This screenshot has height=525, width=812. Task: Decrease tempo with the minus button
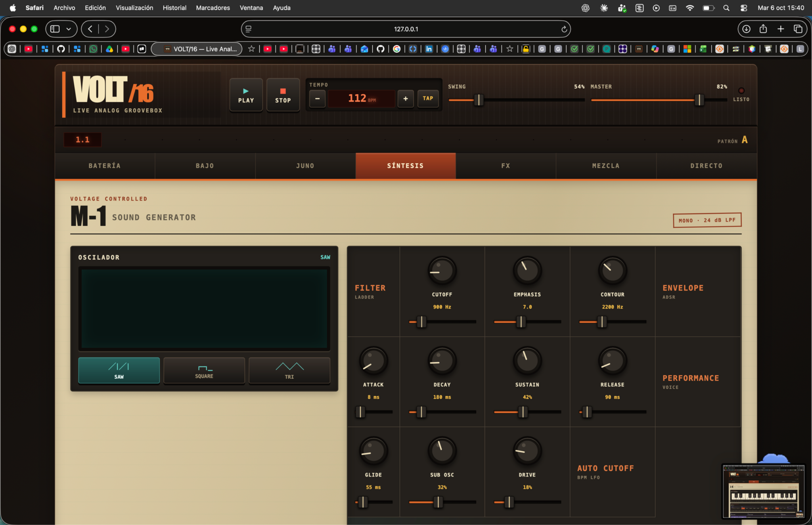[x=317, y=99]
